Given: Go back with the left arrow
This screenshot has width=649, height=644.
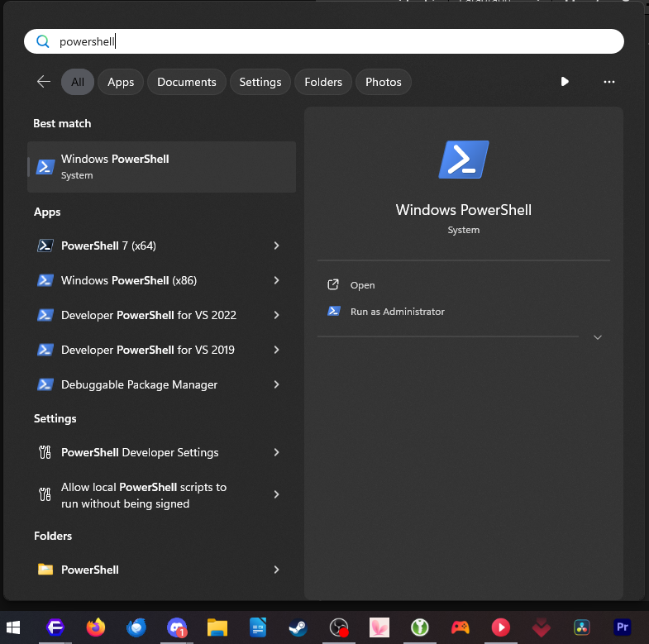Looking at the screenshot, I should [44, 82].
